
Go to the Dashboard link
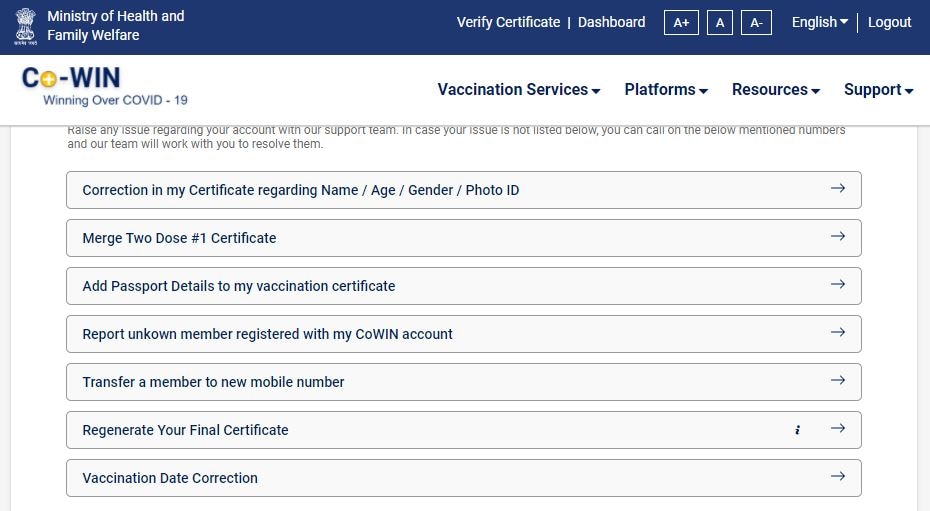pyautogui.click(x=611, y=22)
